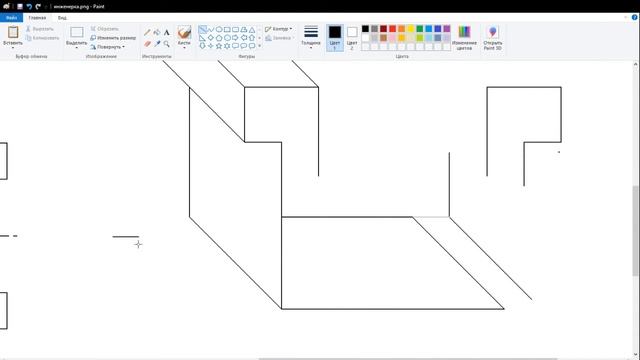Select the Text tool
This screenshot has width=640, height=360.
click(167, 32)
